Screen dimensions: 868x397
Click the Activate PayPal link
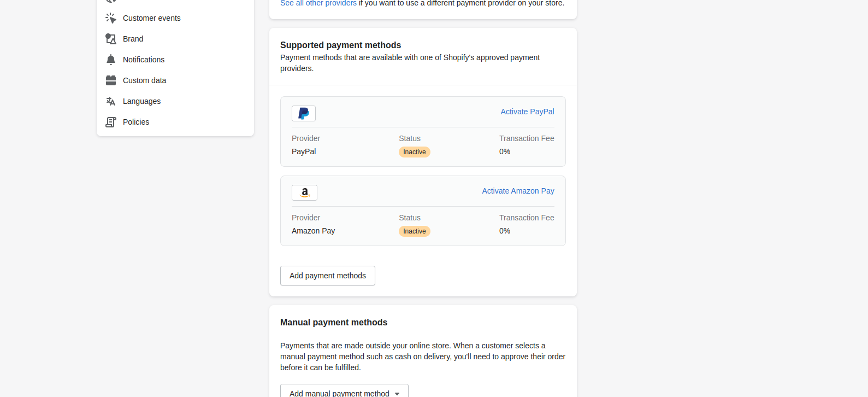point(527,112)
